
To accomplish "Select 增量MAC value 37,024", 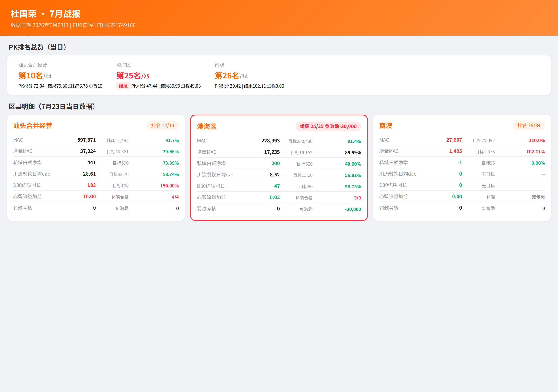I will [x=88, y=151].
